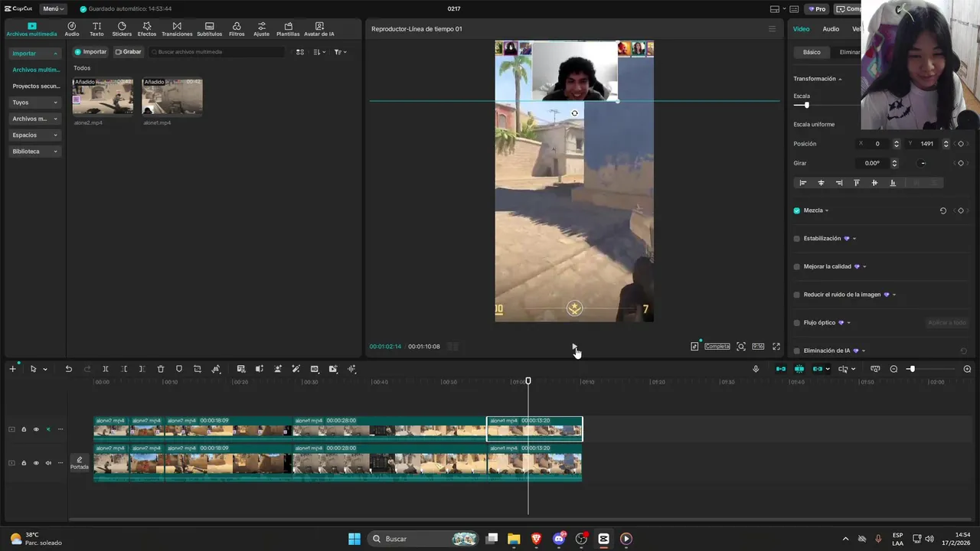The image size is (980, 551).
Task: Open the media sort dropdown
Action: point(320,52)
